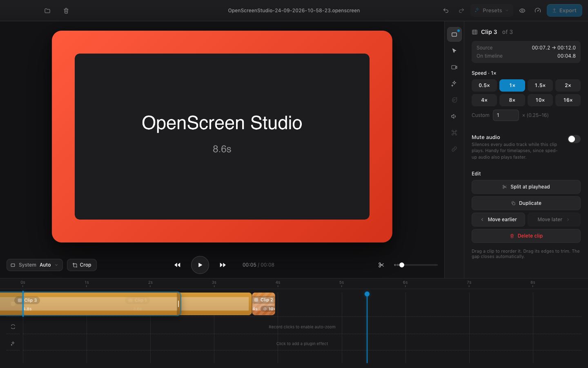Viewport: 588px width, 368px height.
Task: Skip forward with the fast-forward button
Action: pyautogui.click(x=223, y=265)
